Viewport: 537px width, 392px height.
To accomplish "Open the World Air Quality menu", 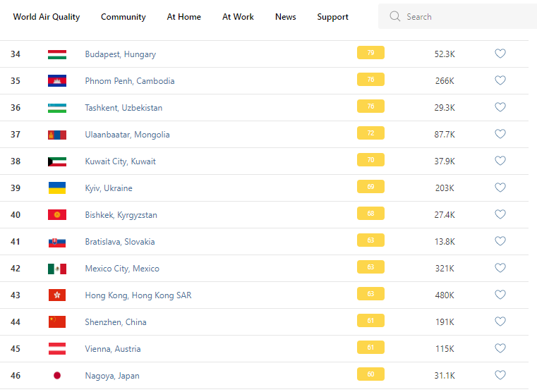I will click(x=47, y=17).
